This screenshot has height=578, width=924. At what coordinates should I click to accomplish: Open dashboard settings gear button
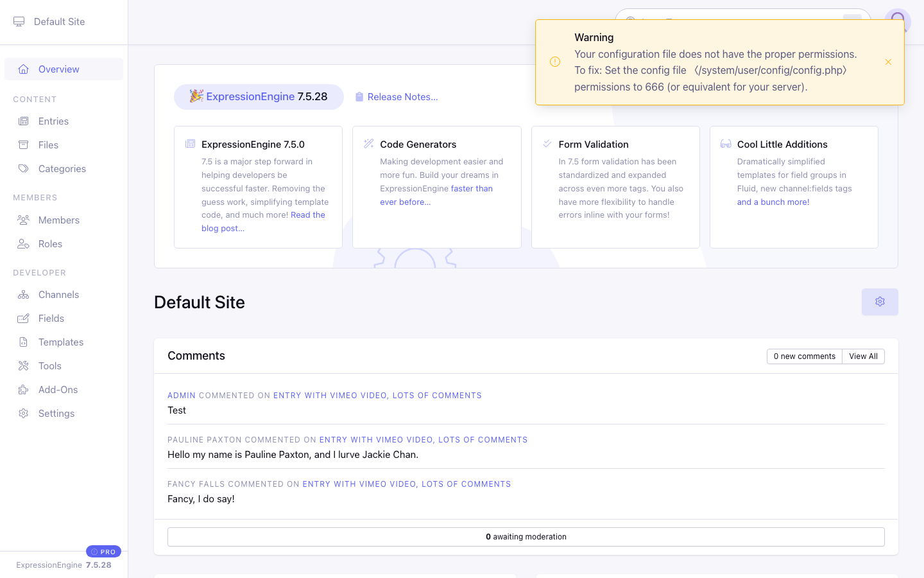pos(880,302)
